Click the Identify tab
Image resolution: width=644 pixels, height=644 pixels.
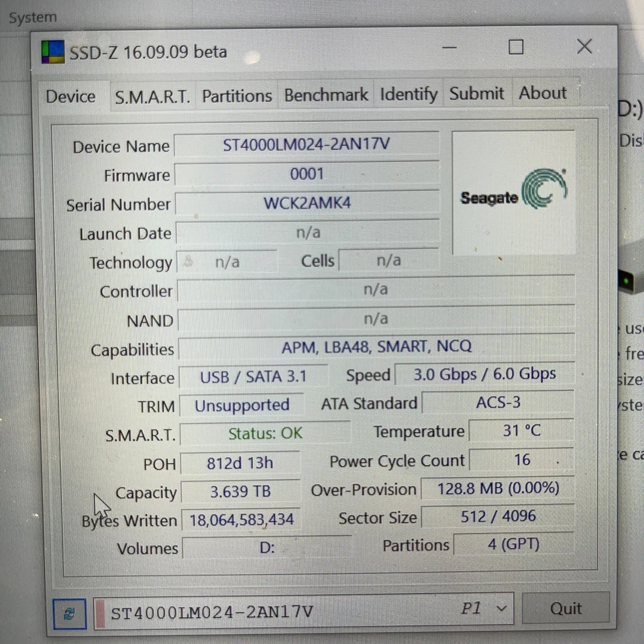(x=408, y=94)
